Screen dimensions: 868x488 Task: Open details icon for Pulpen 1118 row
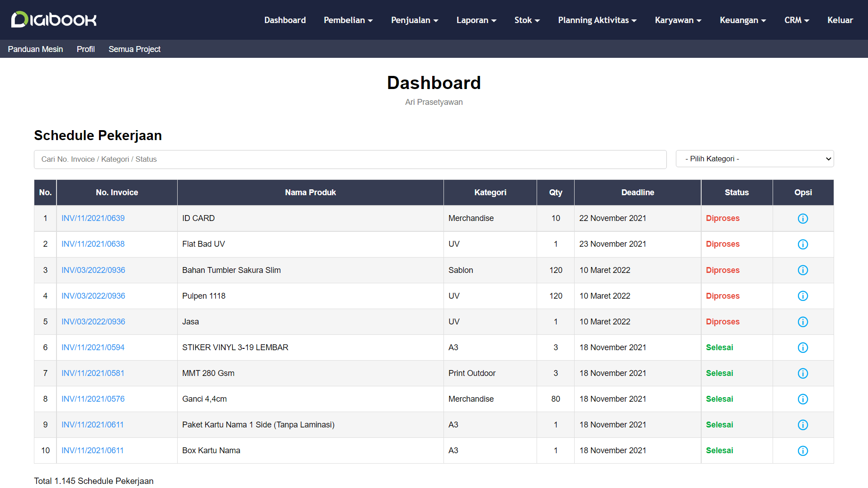coord(803,296)
